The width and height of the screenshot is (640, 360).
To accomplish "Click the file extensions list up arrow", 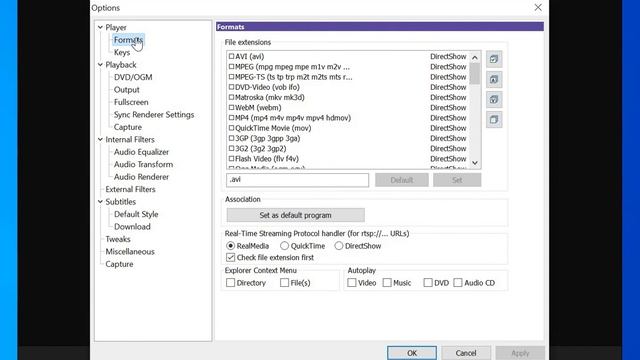I will [x=475, y=58].
